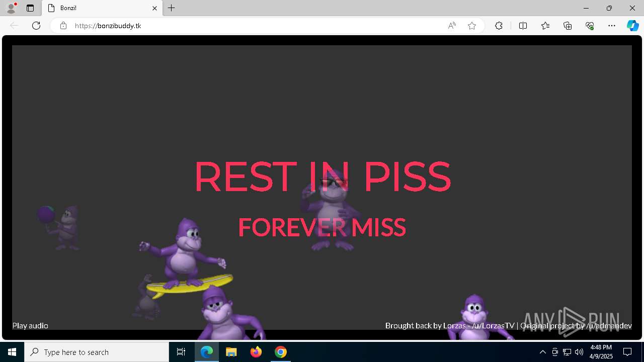Click the Edge profile avatar icon
644x362 pixels.
tap(11, 8)
